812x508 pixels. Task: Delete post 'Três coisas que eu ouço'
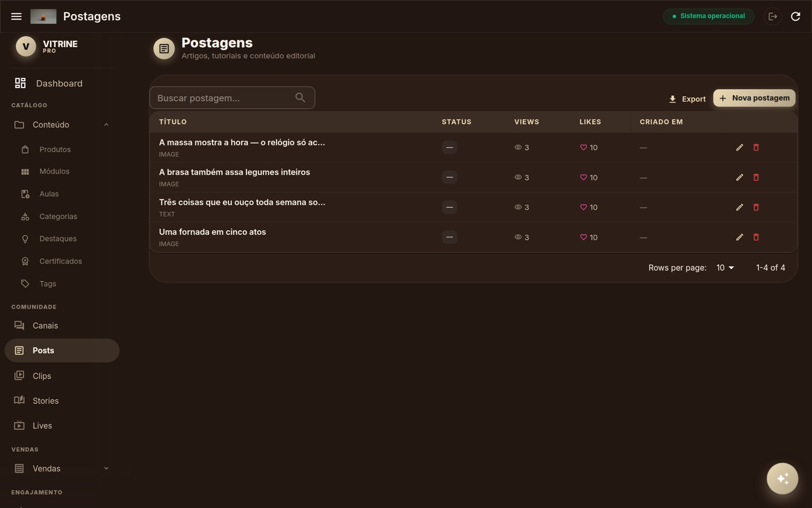756,207
